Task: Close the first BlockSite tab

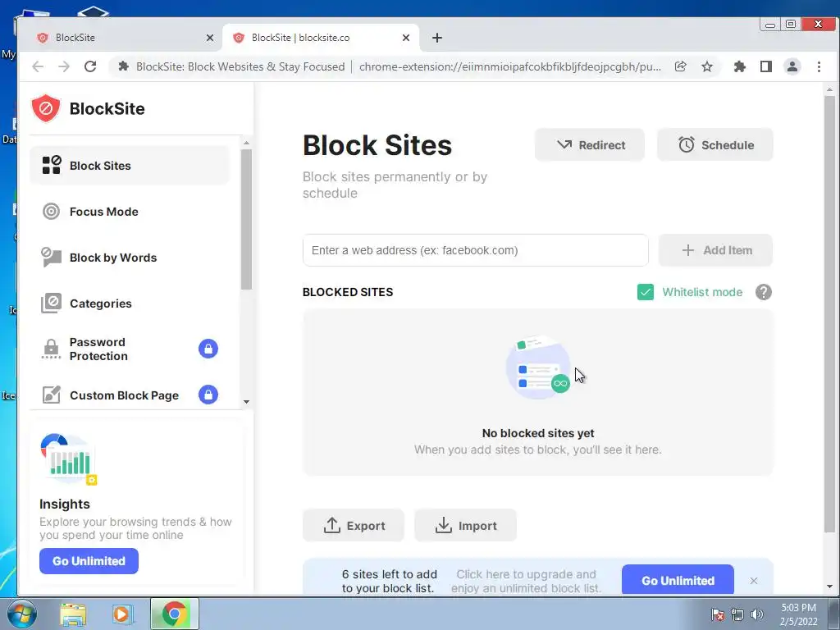Action: pyautogui.click(x=210, y=38)
